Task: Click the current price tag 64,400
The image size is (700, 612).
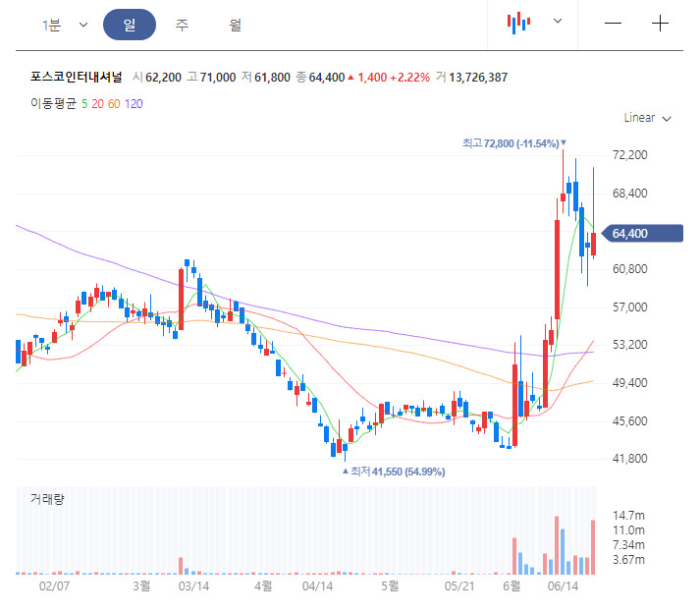Action: 642,233
